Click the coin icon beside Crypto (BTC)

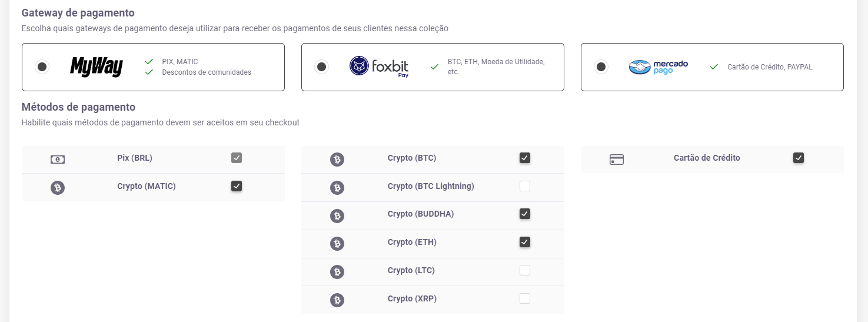point(337,159)
